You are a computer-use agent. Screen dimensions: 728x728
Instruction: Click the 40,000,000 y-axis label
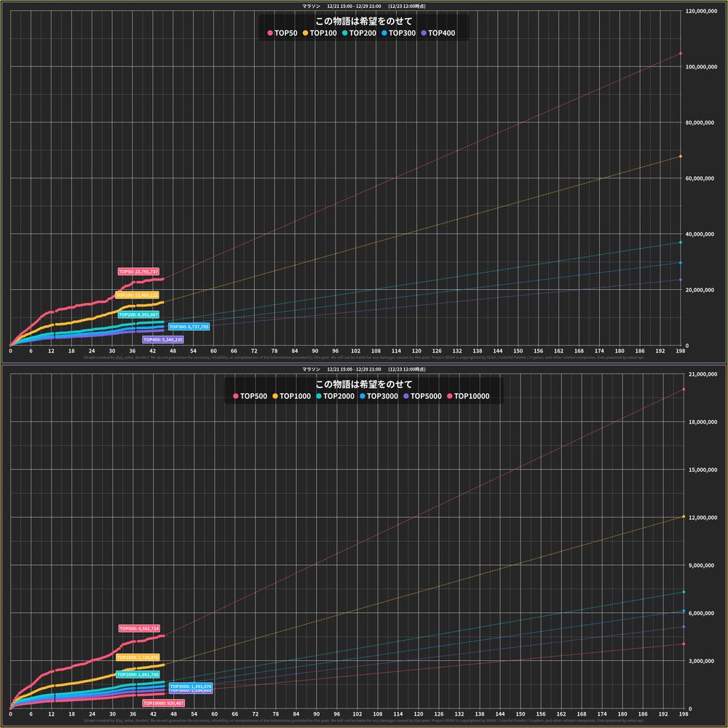pyautogui.click(x=700, y=234)
